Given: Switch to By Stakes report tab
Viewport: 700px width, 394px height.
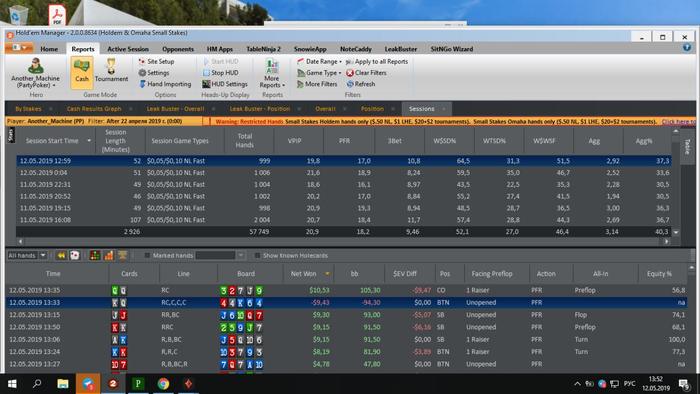Looking at the screenshot, I should pos(28,109).
